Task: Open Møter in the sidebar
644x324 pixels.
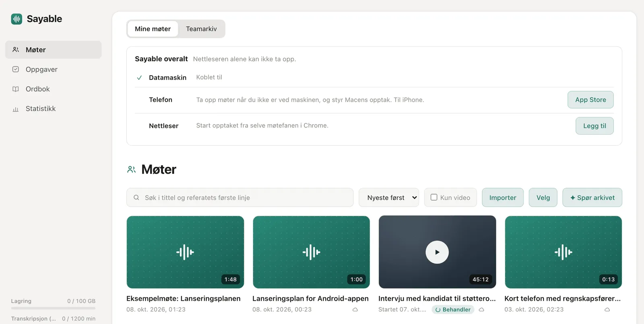Action: [x=53, y=50]
